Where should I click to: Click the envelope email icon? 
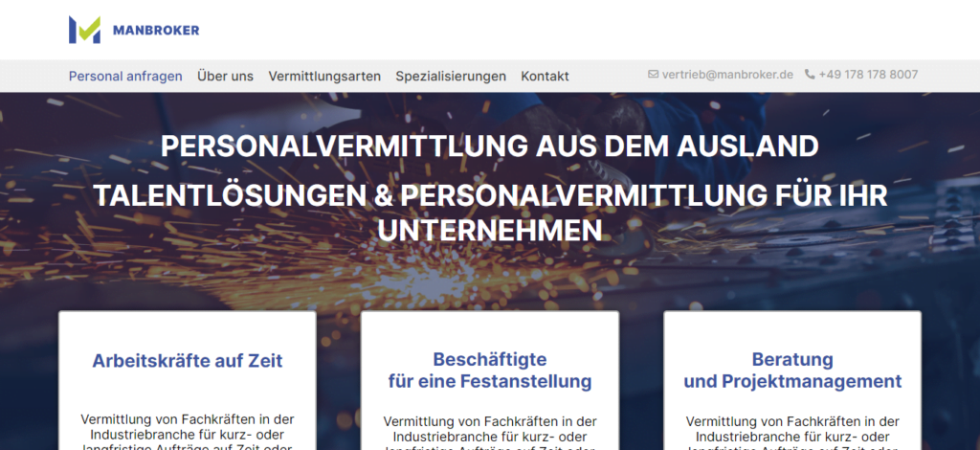[x=653, y=75]
